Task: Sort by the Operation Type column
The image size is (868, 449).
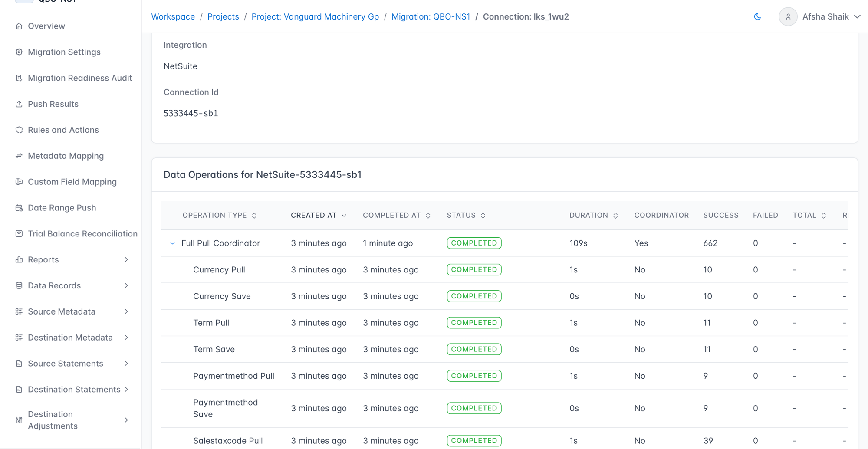Action: click(220, 216)
